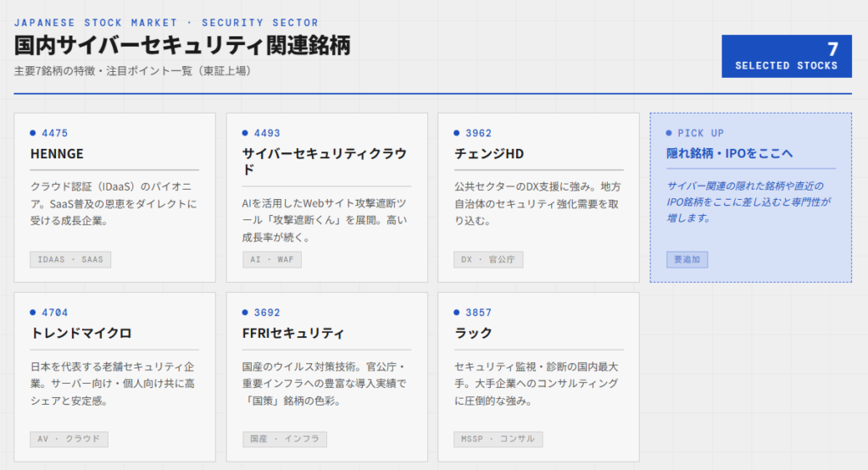Image resolution: width=868 pixels, height=470 pixels.
Task: Select the チェンジHD card title
Action: [x=489, y=154]
